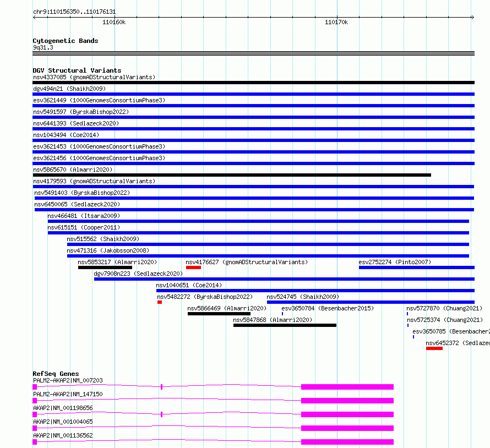Screen dimensions: 490x448
Task: Click esv3650784 Besenbacher2015 label
Action: (328, 308)
